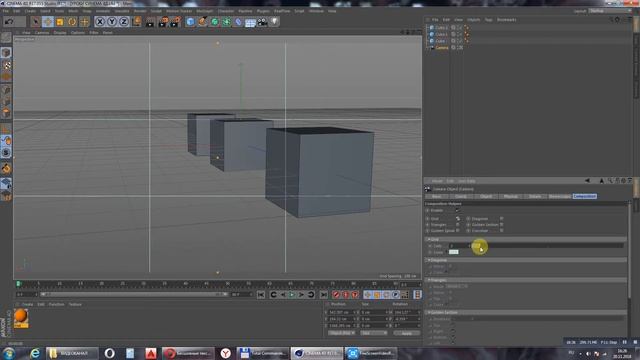Select the Points mode icon
The height and width of the screenshot is (360, 640).
tap(6, 89)
